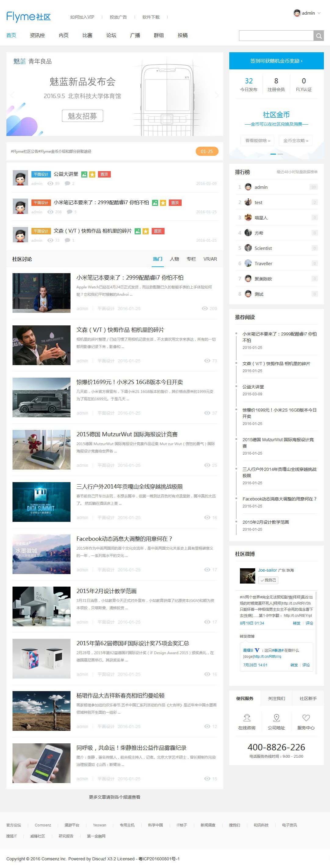
Task: Open 聚美陈欧 avatar in ranking list
Action: point(248,278)
